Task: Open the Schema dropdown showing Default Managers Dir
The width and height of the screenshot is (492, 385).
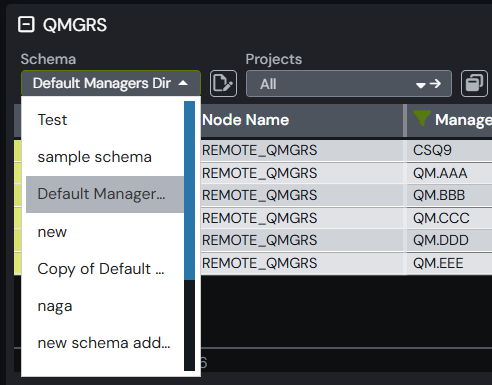Action: coord(111,83)
